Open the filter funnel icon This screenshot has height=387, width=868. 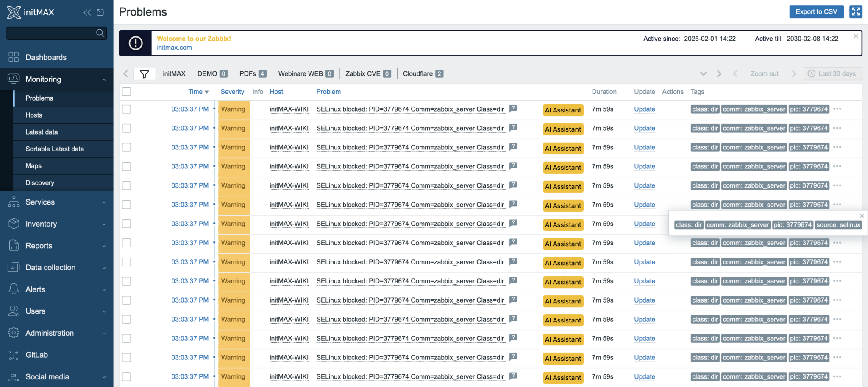pyautogui.click(x=144, y=73)
